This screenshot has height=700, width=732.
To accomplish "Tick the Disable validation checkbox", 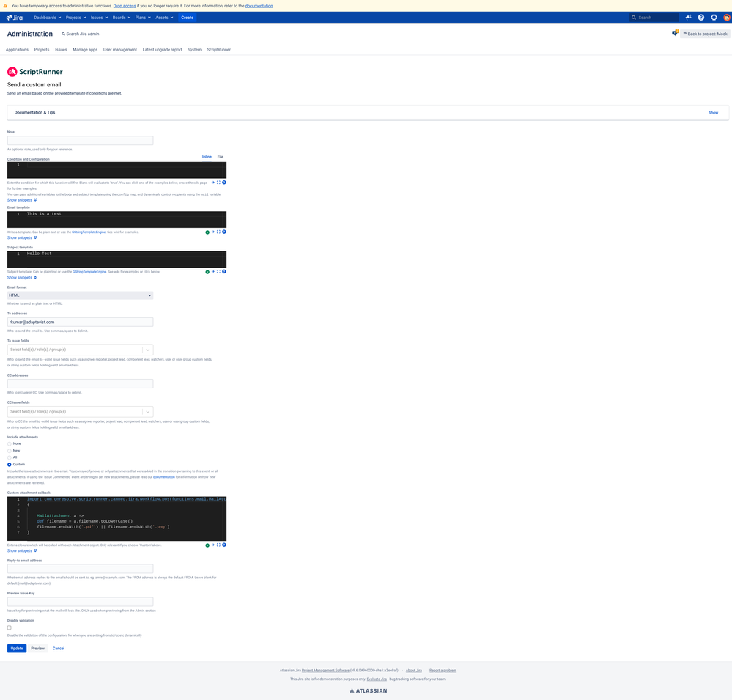I will coord(10,627).
